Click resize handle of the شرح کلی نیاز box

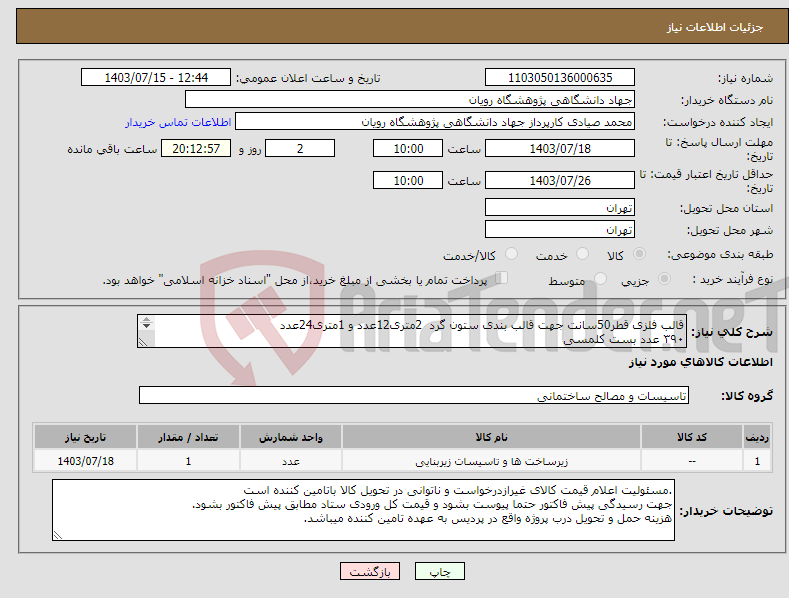[x=143, y=342]
